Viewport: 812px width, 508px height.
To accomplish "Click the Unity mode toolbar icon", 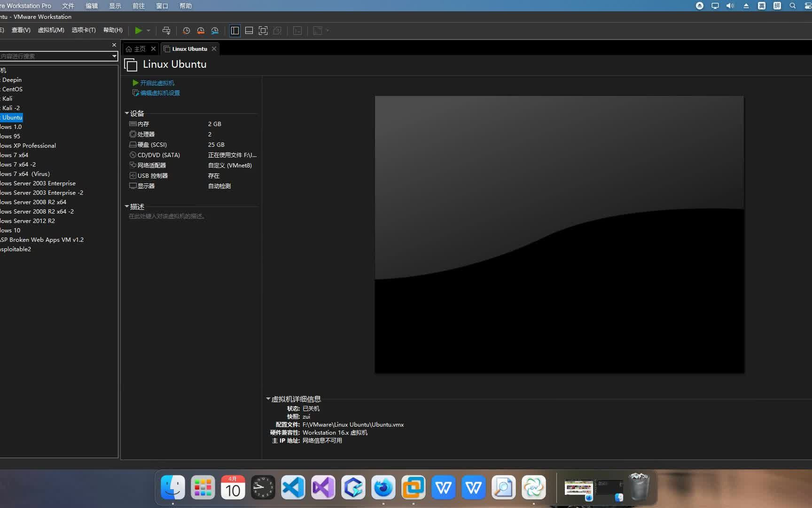I will (277, 31).
